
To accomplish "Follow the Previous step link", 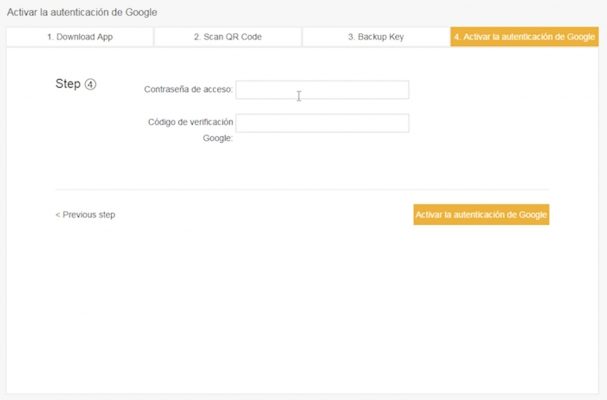I will [88, 215].
